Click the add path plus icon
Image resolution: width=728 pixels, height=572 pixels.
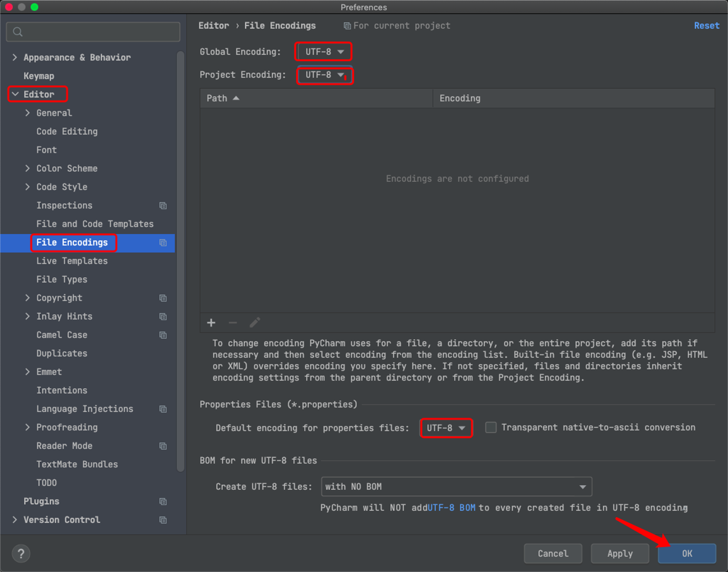point(211,323)
